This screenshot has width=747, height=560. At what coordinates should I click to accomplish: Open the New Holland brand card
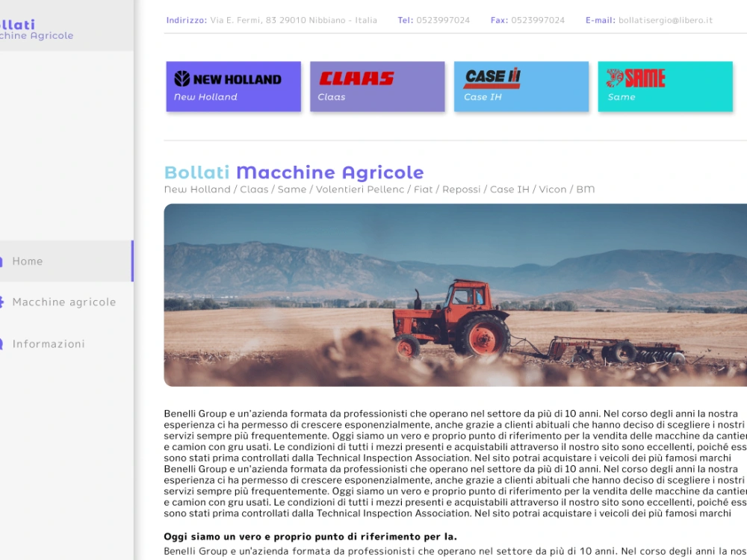tap(233, 86)
